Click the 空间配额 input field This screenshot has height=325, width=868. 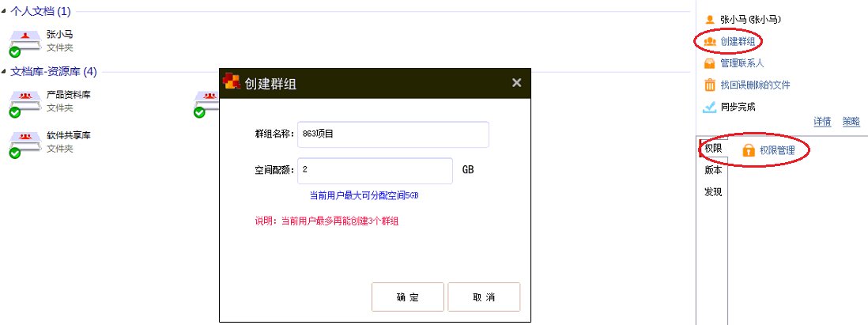point(375,171)
